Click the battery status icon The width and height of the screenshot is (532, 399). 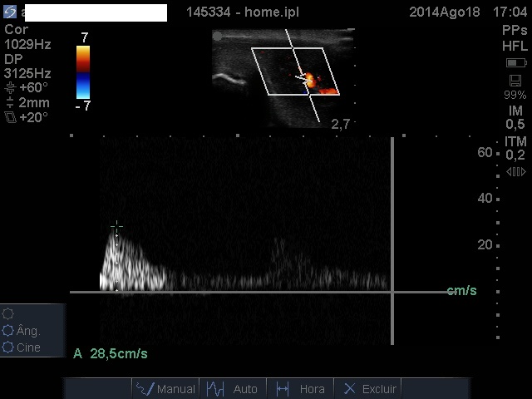coord(515,63)
